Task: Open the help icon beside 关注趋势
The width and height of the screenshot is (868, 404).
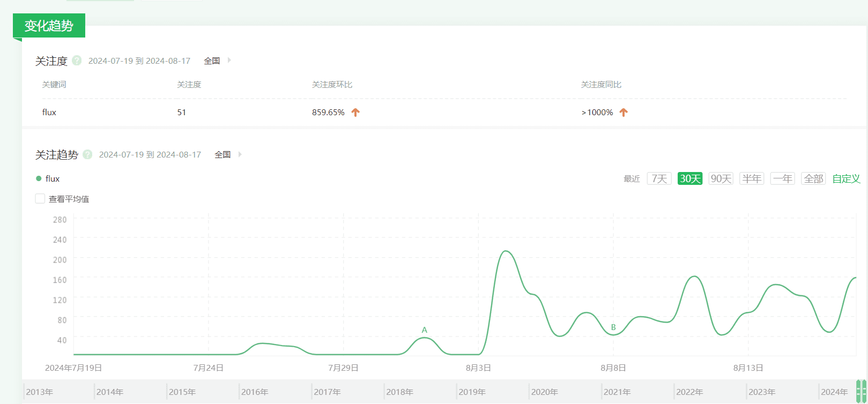Action: pos(87,154)
